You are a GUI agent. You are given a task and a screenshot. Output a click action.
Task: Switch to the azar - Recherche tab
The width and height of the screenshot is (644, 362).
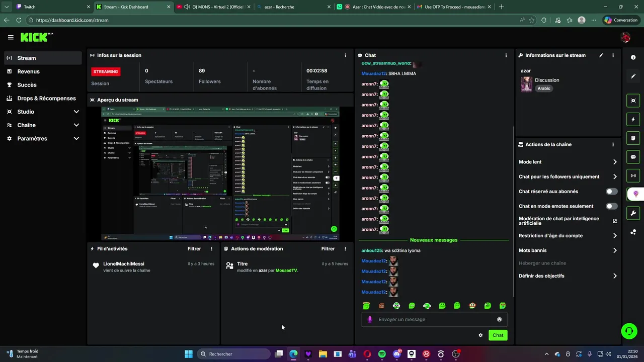pyautogui.click(x=294, y=7)
